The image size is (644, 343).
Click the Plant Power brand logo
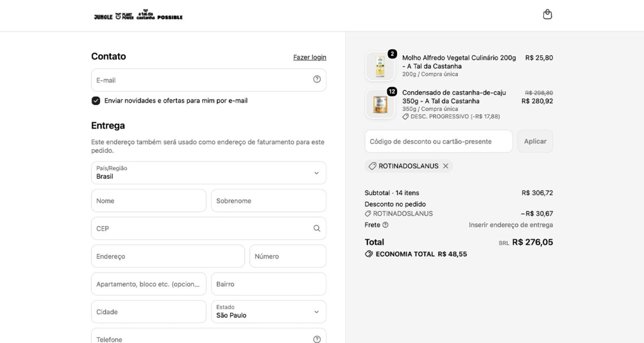124,16
